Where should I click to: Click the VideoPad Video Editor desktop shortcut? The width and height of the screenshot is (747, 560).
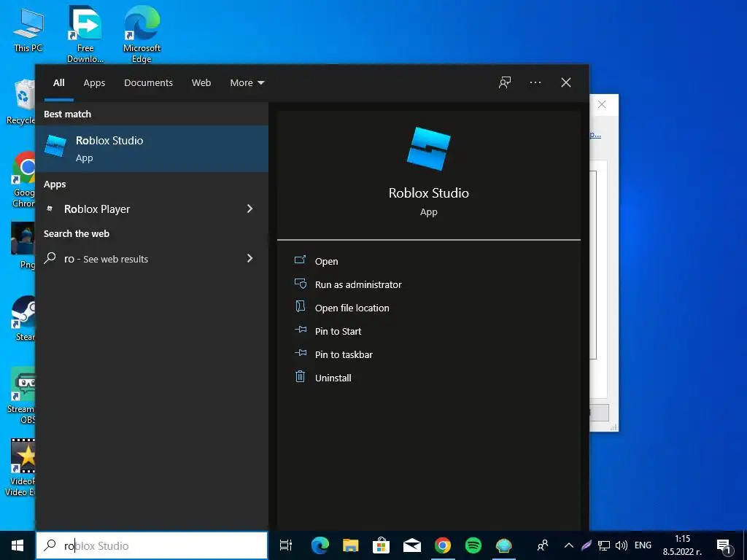[21, 467]
